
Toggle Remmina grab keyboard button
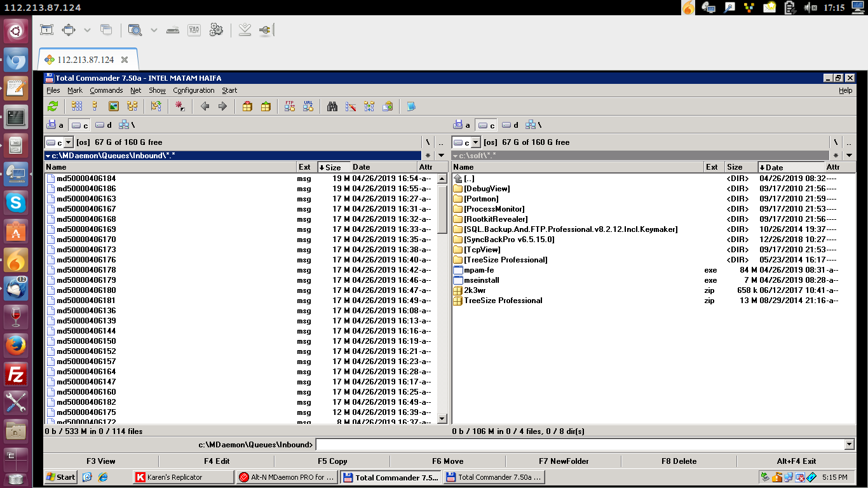(173, 30)
